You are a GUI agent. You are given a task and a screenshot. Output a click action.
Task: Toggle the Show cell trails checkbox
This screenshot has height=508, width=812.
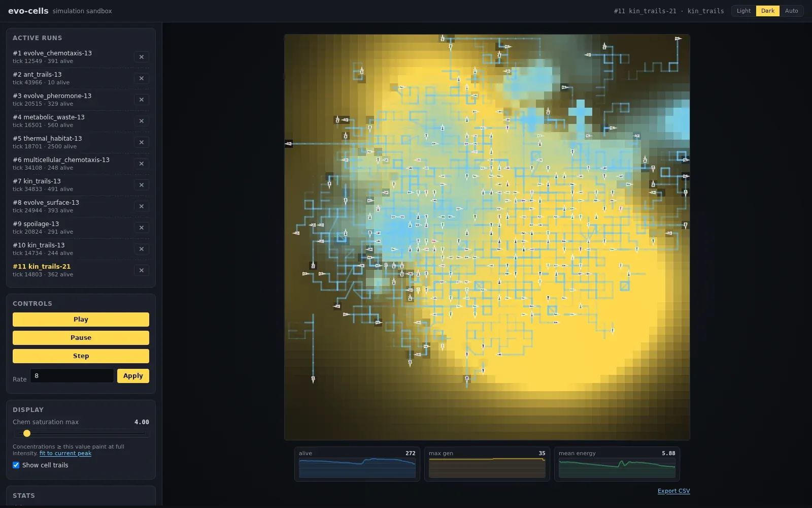tap(16, 465)
